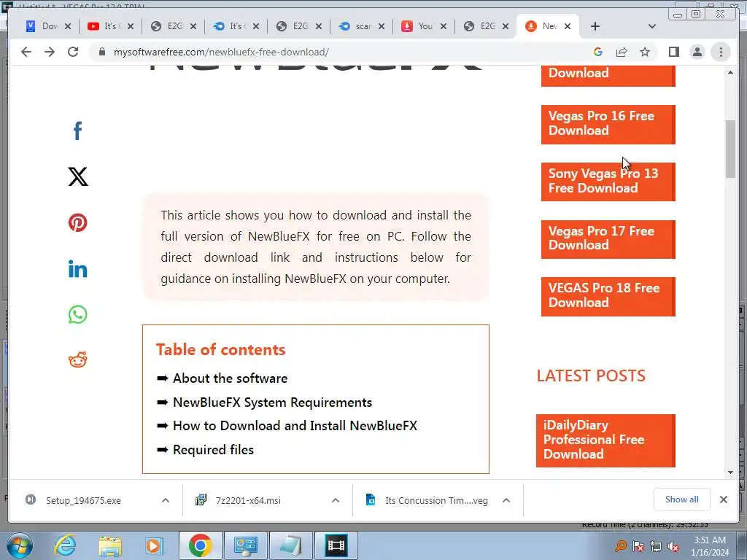Share the article on Pinterest
The width and height of the screenshot is (747, 560).
click(77, 222)
